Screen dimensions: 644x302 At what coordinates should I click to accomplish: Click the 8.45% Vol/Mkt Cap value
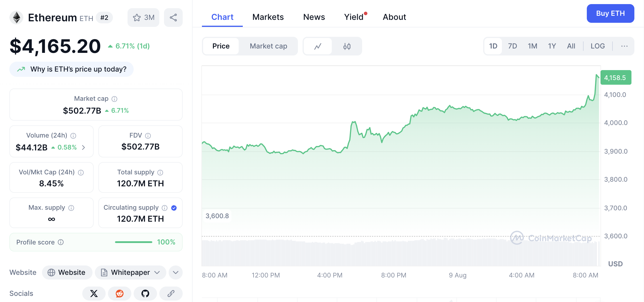tap(51, 183)
